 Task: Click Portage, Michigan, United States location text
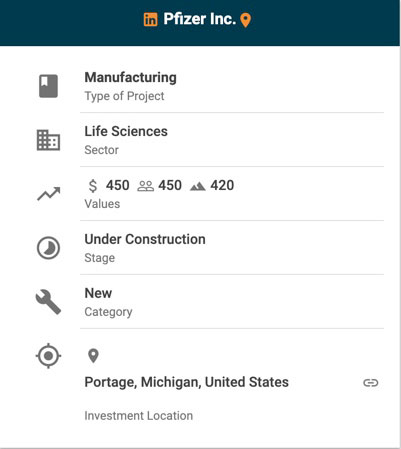point(187,382)
